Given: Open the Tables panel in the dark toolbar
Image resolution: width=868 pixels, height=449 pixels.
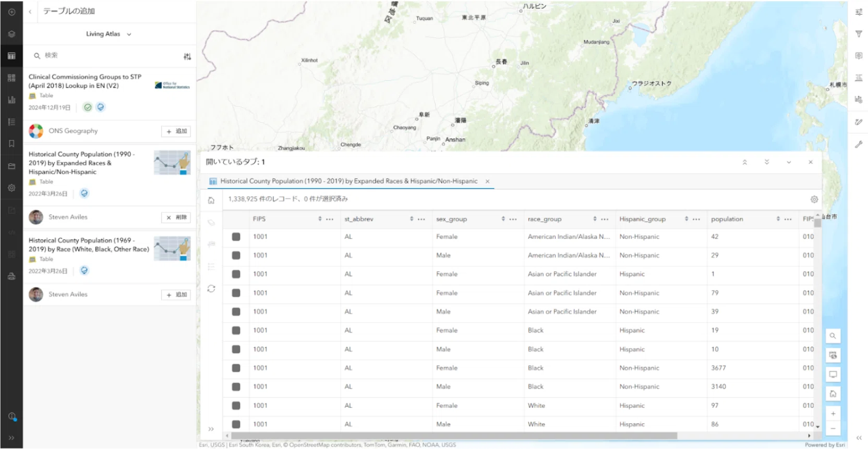Looking at the screenshot, I should click(x=11, y=56).
